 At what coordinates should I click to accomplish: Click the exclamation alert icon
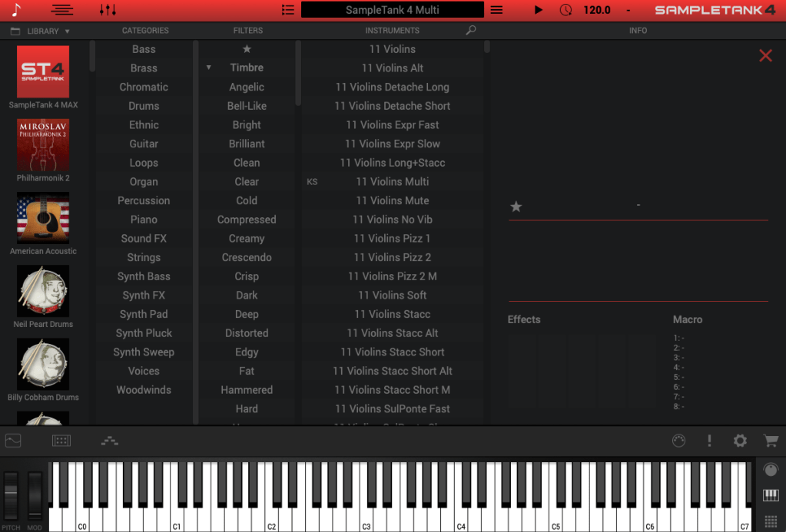coord(709,441)
